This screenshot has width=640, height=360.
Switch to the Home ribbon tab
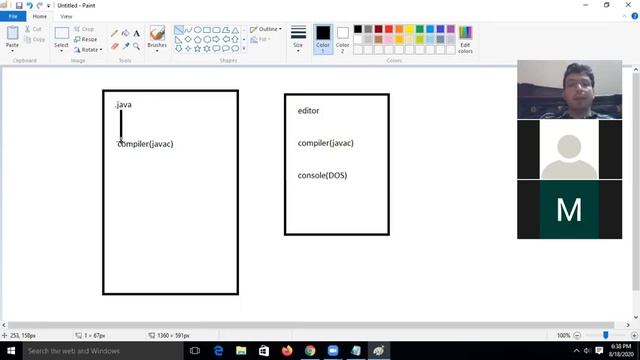click(40, 16)
